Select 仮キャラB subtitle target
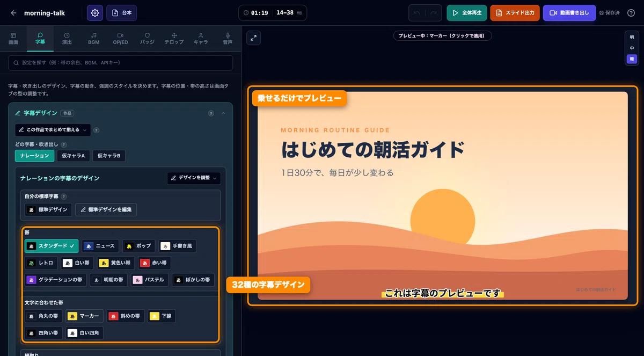This screenshot has height=356, width=644. [109, 156]
